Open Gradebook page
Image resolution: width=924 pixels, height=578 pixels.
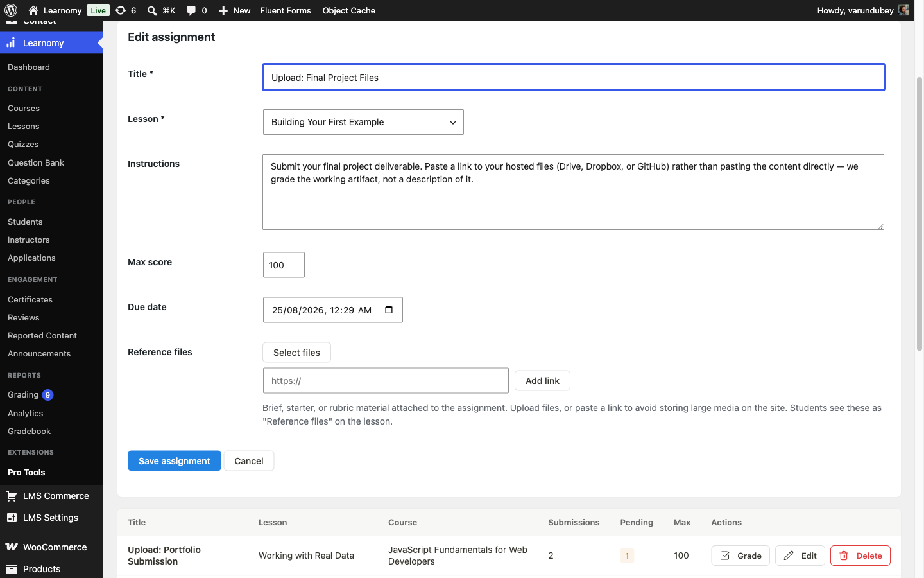[x=30, y=431]
